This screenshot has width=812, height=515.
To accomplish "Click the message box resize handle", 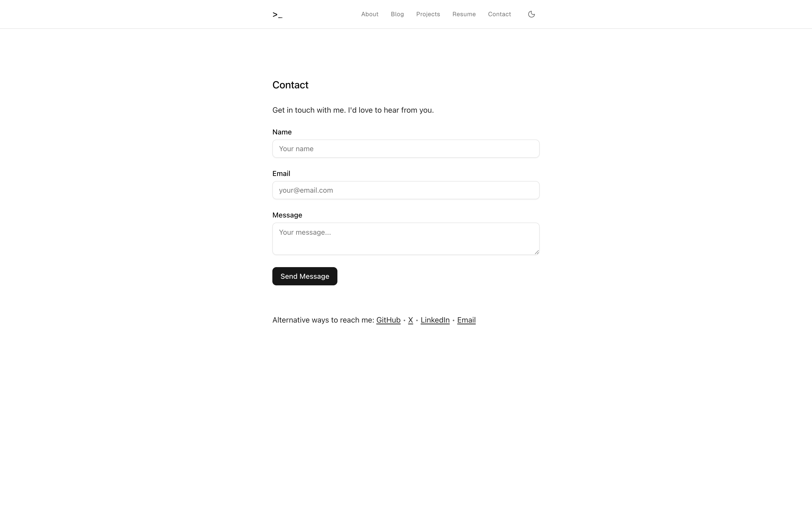I will pos(537,252).
